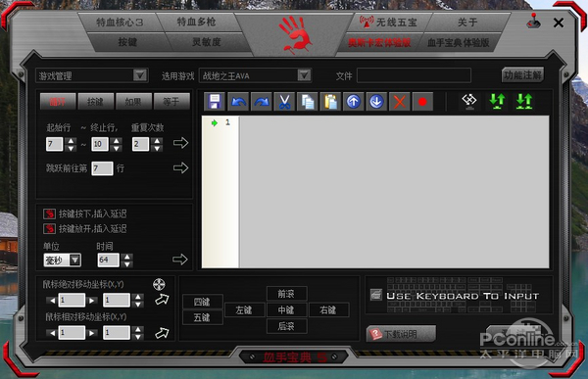Insert delay of 64 with the right arrow
Viewport: 588px width, 379px height.
(180, 260)
